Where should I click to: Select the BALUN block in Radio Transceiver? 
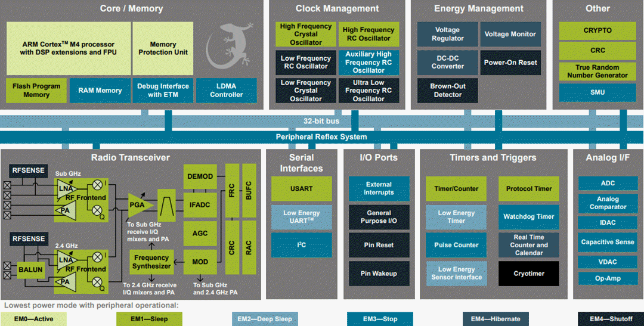pos(30,269)
